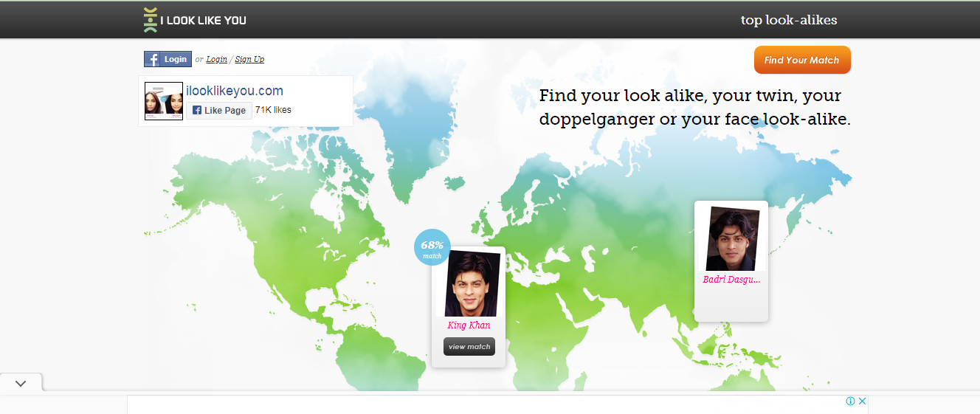
Task: Click the ilooklikeyou Facebook page thumbnail
Action: pos(164,101)
